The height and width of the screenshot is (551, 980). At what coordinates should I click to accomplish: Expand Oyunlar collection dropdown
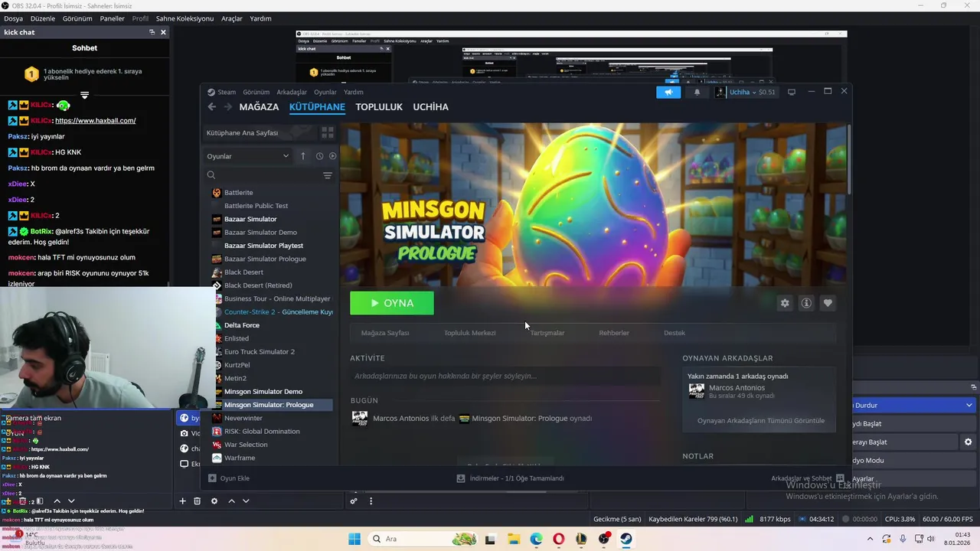[x=247, y=156]
